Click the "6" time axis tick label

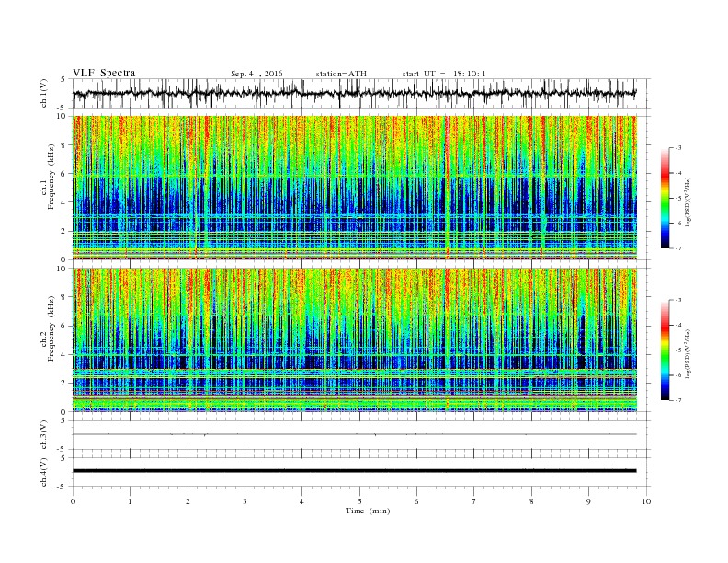(416, 501)
